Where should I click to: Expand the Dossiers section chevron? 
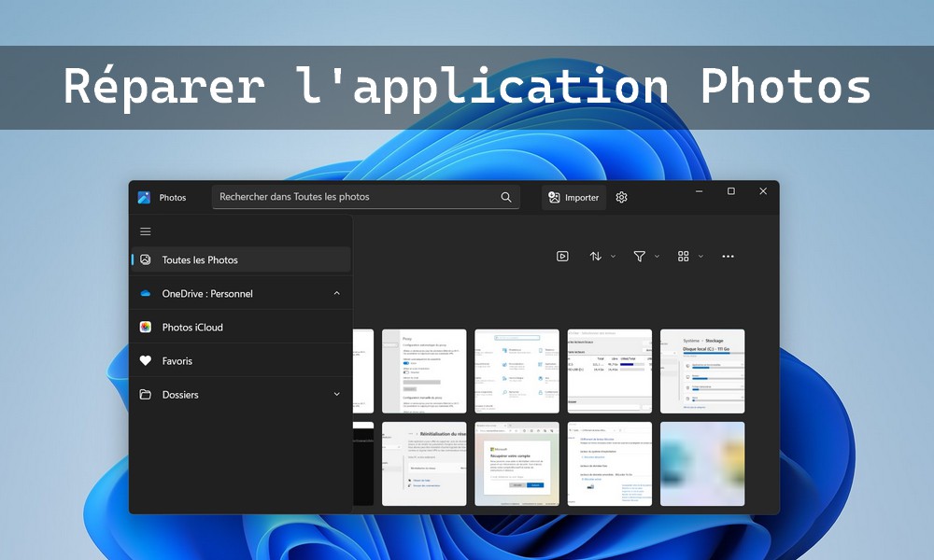click(336, 395)
